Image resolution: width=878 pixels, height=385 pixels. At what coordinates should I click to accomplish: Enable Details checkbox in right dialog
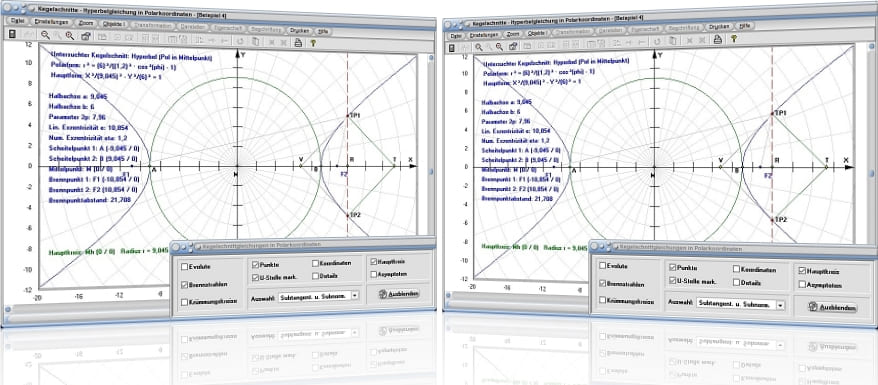(x=736, y=282)
